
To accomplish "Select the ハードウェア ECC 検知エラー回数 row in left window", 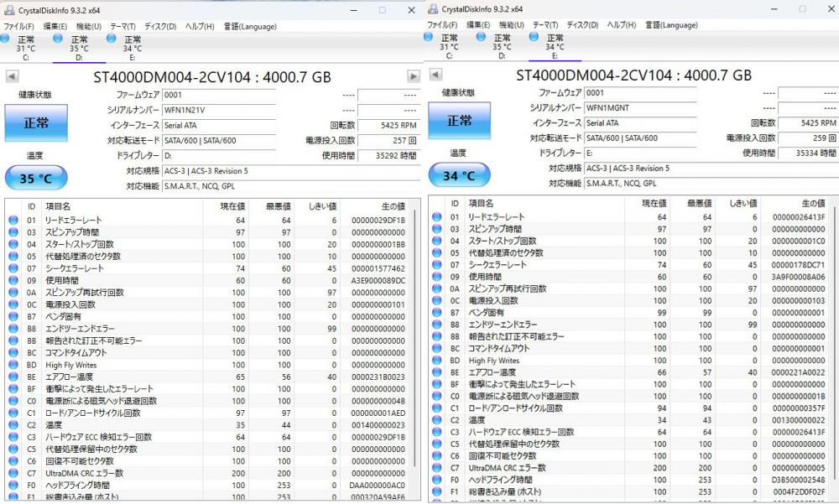I will click(209, 437).
